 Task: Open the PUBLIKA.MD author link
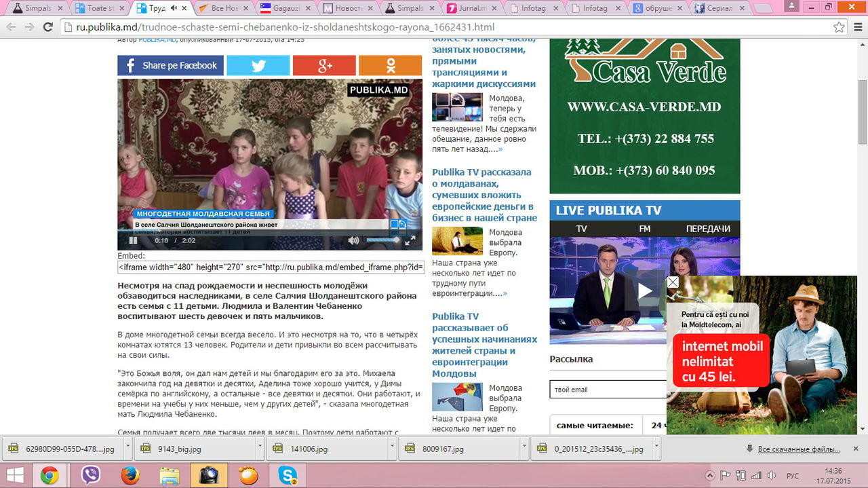pyautogui.click(x=157, y=40)
